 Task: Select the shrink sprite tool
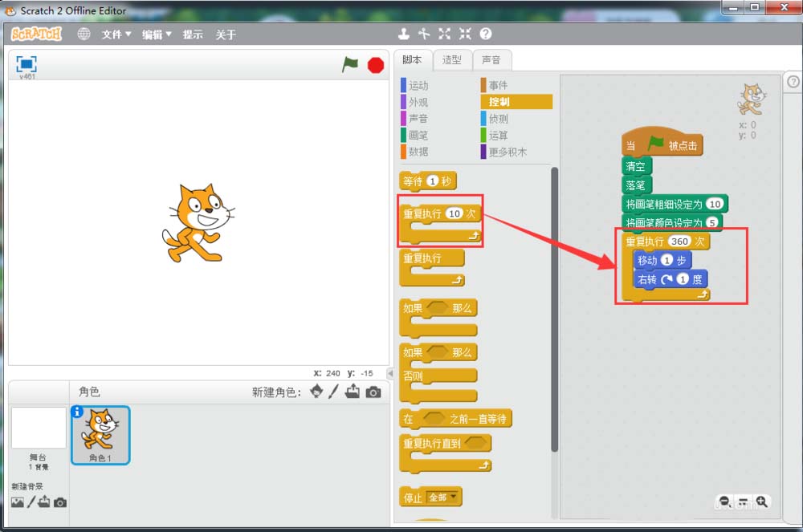pyautogui.click(x=465, y=34)
